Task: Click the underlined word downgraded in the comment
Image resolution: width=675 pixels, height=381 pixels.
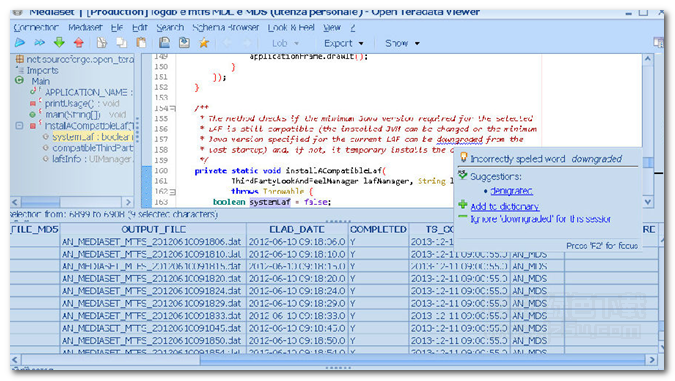Action: 460,139
